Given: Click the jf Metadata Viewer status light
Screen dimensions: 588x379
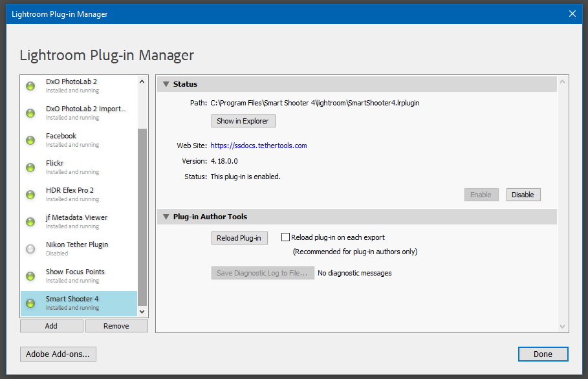Looking at the screenshot, I should pos(30,222).
